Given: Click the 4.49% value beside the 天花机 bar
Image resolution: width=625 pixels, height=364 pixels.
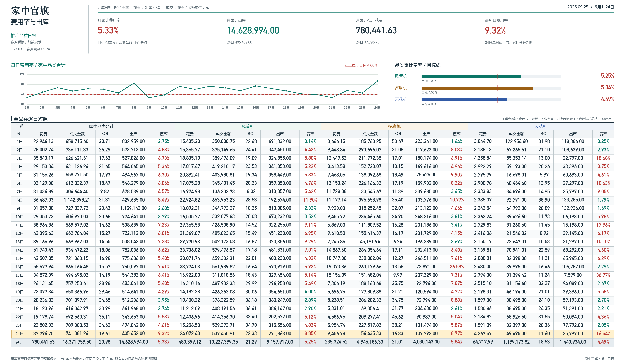Looking at the screenshot, I should (x=607, y=99).
